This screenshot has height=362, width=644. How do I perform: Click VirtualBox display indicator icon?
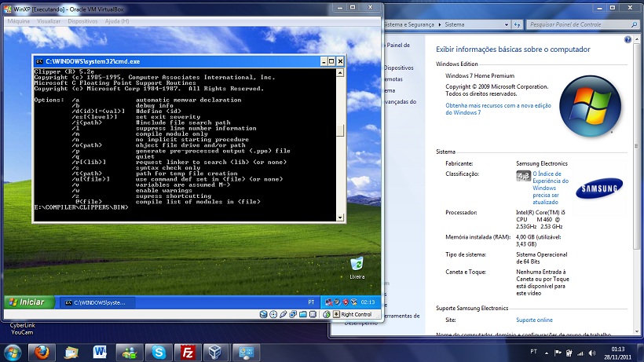pyautogui.click(x=313, y=314)
